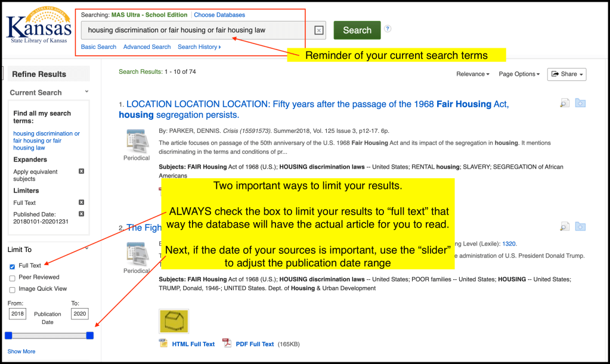Click the right publication date slider handle

click(89, 336)
